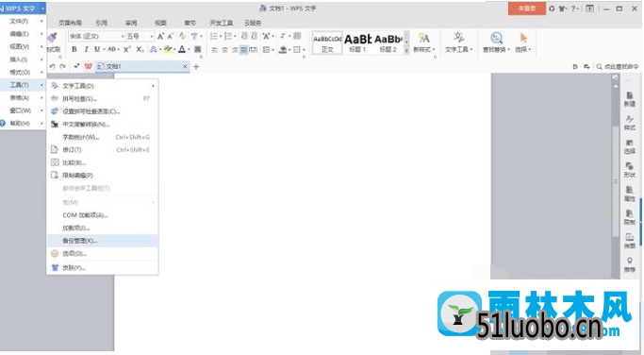Click the Select arrow cursor tool

523,38
